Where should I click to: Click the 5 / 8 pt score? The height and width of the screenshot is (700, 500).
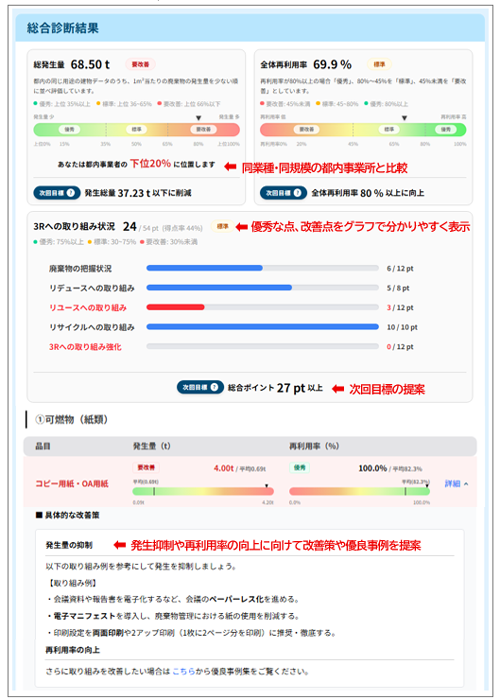pyautogui.click(x=398, y=288)
